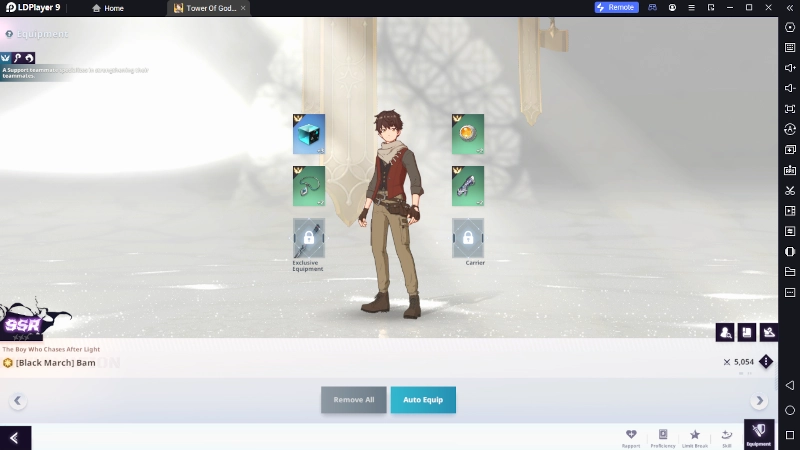Go to the previous character arrow
This screenshot has height=450, width=800.
coord(17,401)
